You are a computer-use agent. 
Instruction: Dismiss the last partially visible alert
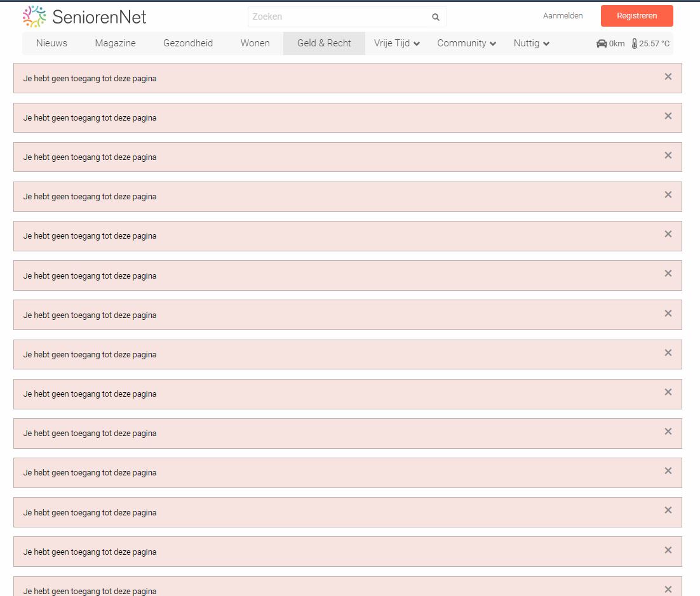point(668,589)
